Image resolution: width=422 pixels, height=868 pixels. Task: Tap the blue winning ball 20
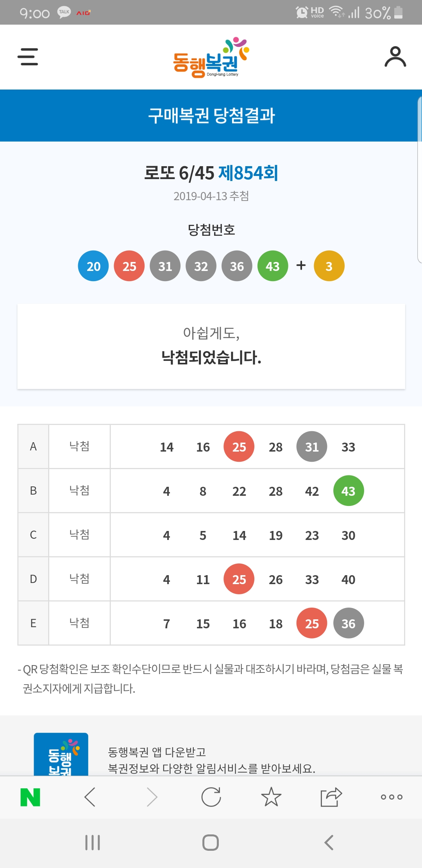pyautogui.click(x=93, y=266)
